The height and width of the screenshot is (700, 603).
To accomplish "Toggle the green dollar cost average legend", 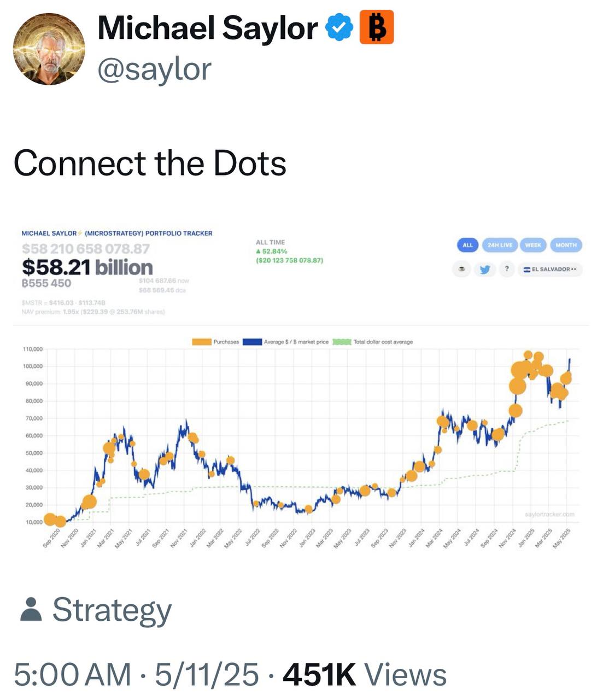I will point(342,342).
